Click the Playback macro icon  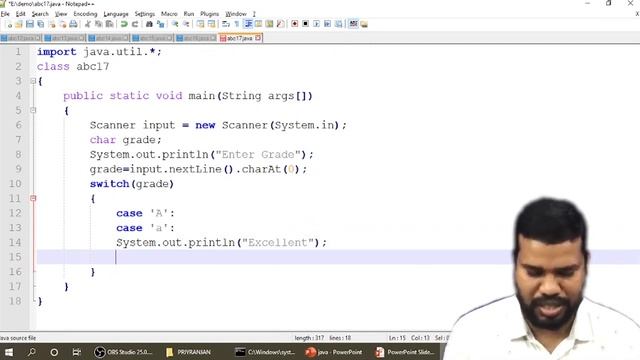(316, 24)
